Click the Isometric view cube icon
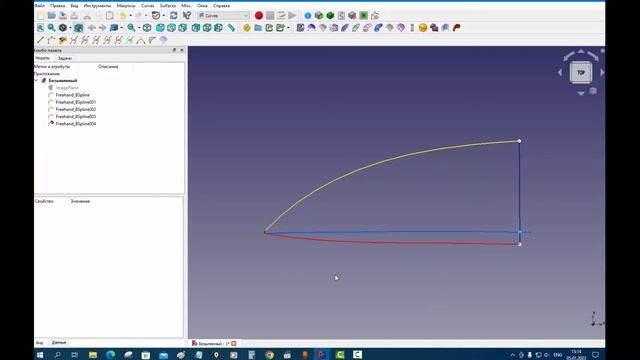Viewport: 640px width, 360px height. [147, 28]
